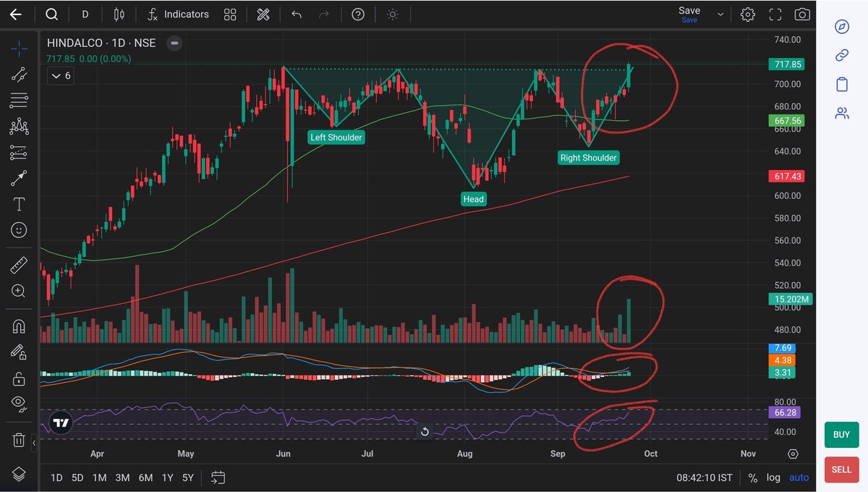Open the emoji icons tool

19,230
